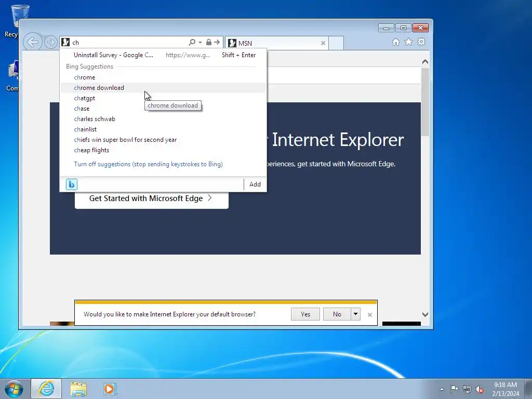The width and height of the screenshot is (532, 399).
Task: Expand the No button dropdown arrow
Action: [355, 314]
